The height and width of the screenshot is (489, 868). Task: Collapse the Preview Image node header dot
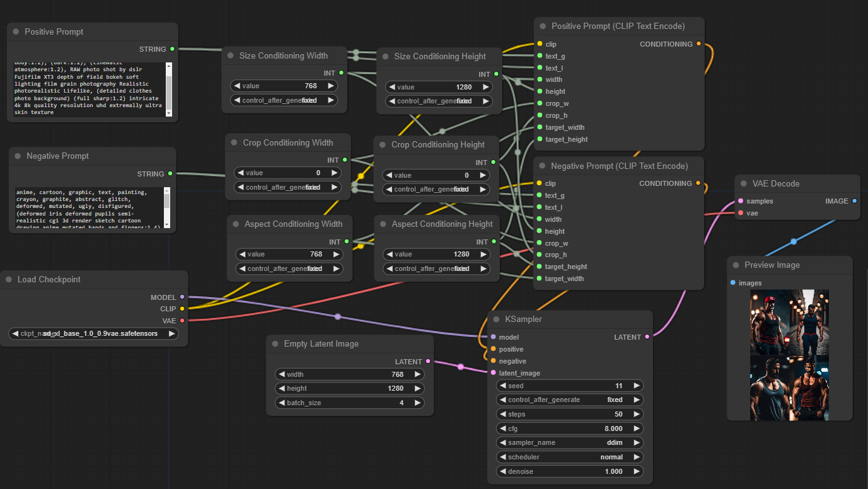(x=736, y=265)
